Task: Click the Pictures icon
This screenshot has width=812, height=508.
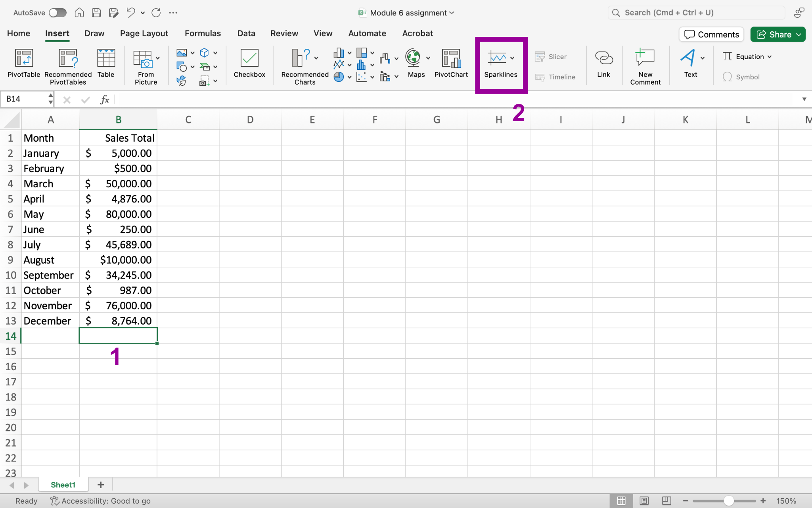Action: (182, 53)
